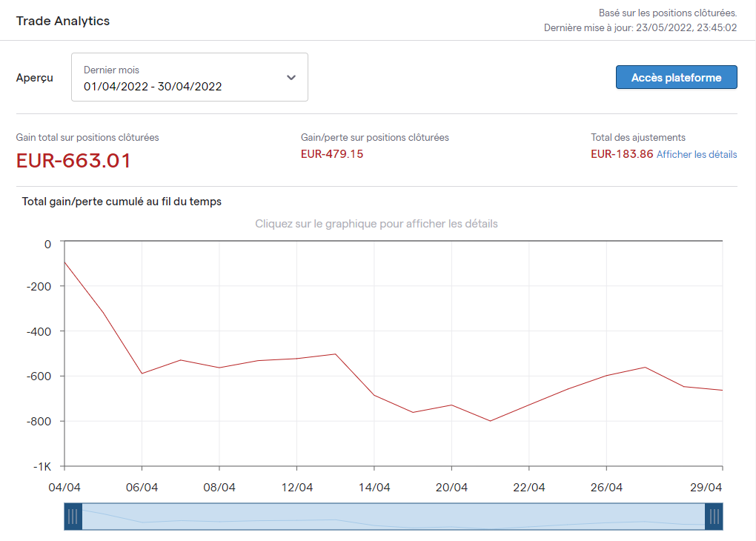This screenshot has height=541, width=756.
Task: Click the chart line's point at 14/04
Action: tap(374, 395)
